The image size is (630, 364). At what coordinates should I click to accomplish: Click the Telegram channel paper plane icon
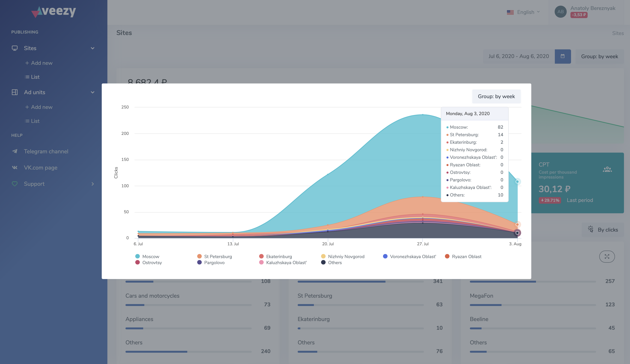click(15, 151)
